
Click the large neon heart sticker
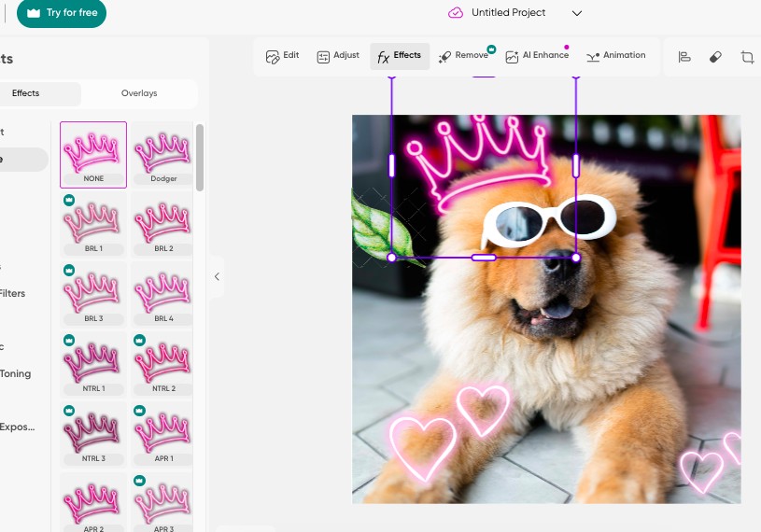click(422, 449)
